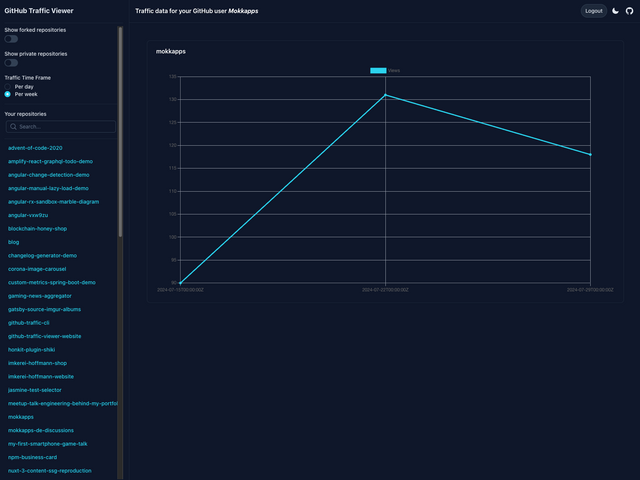
Task: Open the jasmine-test-selector repository
Action: (x=35, y=390)
